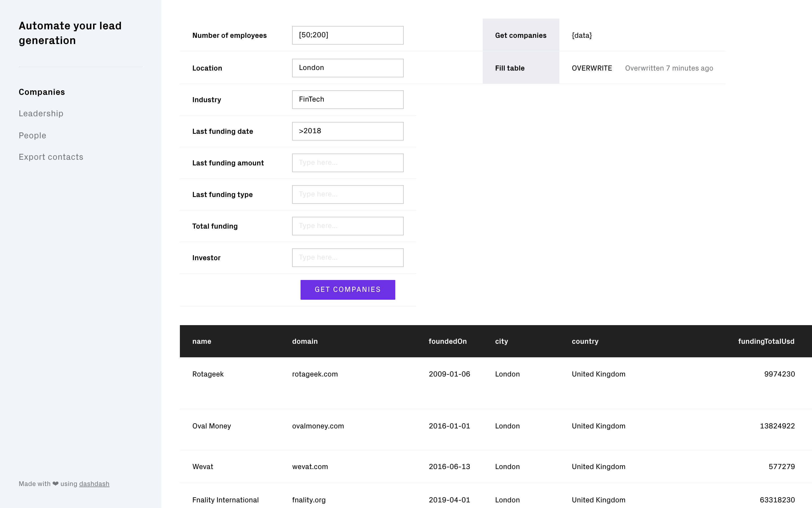Follow the dashdash link in footer
The height and width of the screenshot is (508, 812).
pos(94,484)
